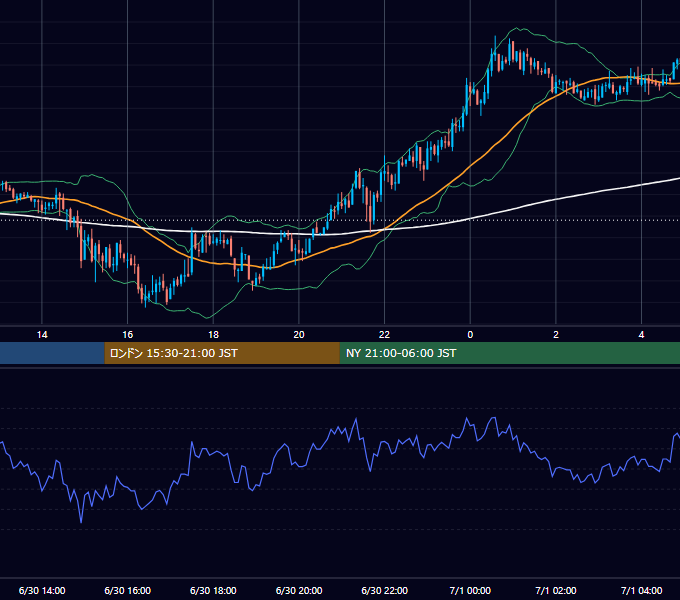Click the 7/1 00:00 date label
This screenshot has height=600, width=680.
coord(470,590)
